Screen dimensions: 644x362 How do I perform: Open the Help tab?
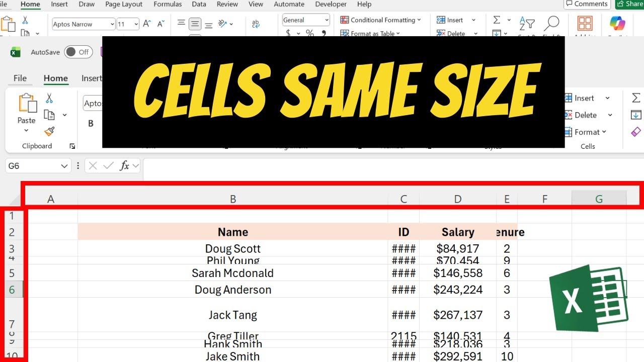click(364, 4)
